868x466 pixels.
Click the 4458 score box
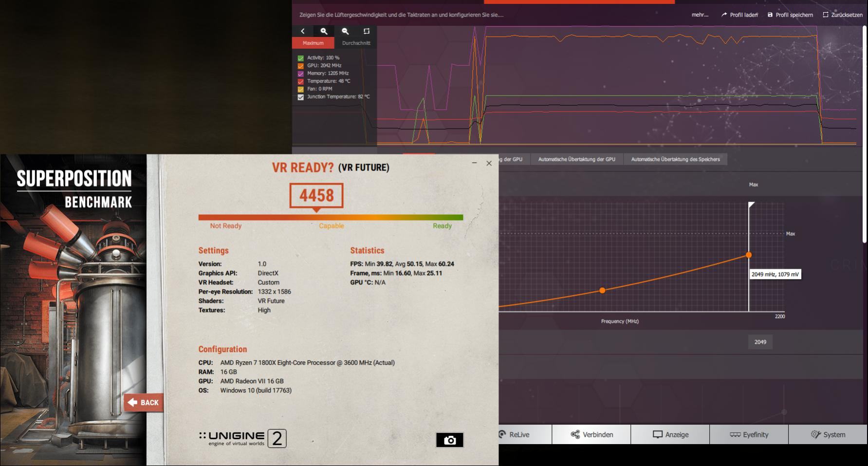point(316,195)
